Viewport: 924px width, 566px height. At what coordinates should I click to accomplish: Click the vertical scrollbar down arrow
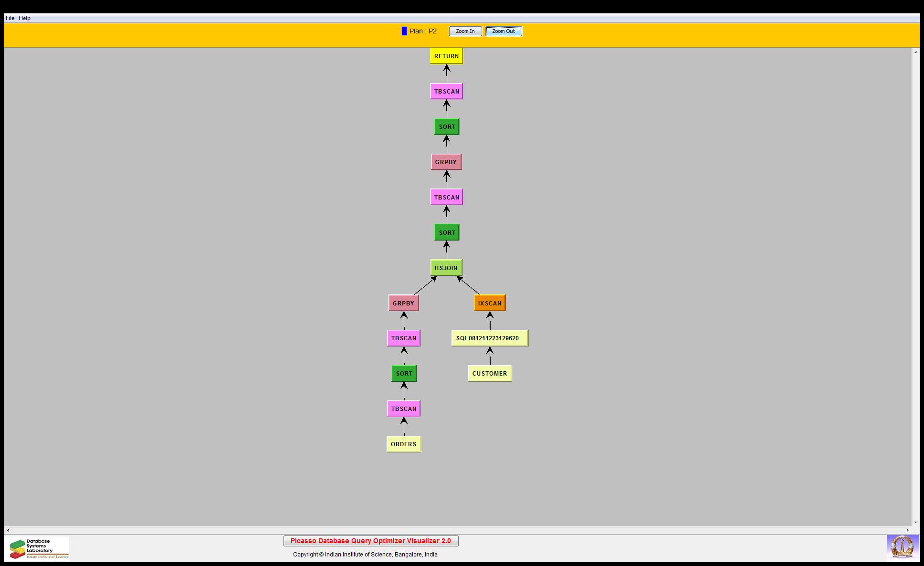click(915, 523)
